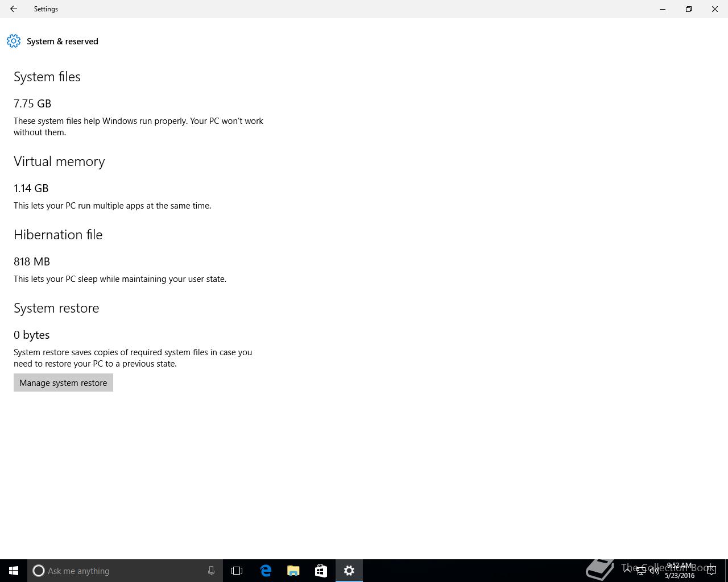Click the 818 MB value
The width and height of the screenshot is (728, 582).
click(x=32, y=261)
